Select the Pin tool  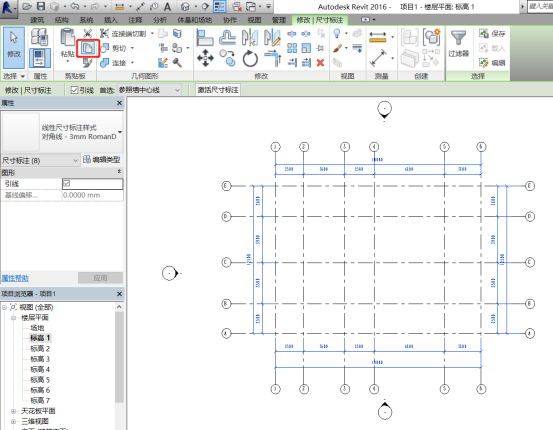click(320, 48)
